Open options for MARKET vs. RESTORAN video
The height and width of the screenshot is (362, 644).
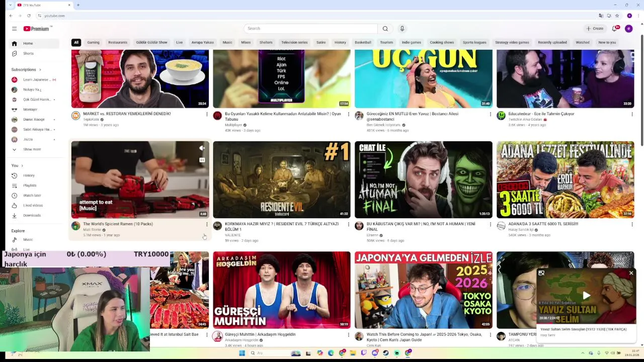pyautogui.click(x=207, y=114)
